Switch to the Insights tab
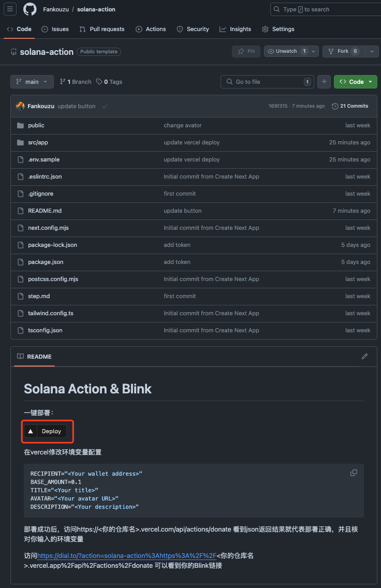 point(235,30)
